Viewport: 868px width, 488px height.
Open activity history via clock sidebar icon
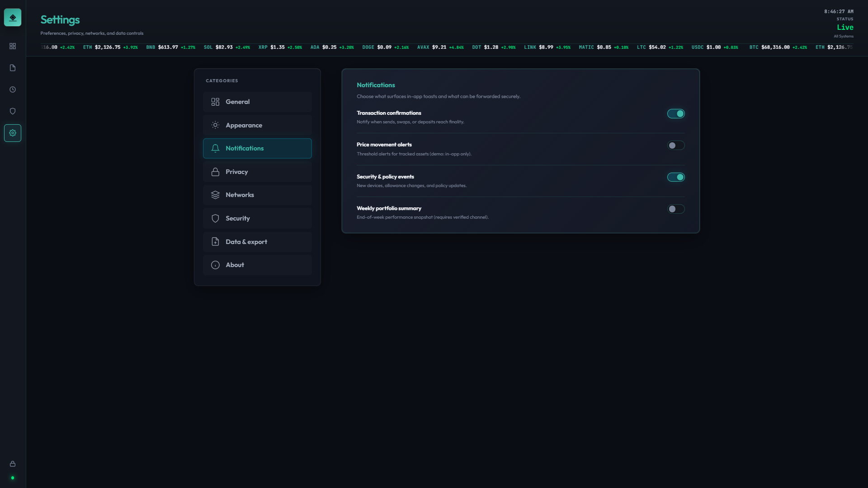[x=13, y=89]
